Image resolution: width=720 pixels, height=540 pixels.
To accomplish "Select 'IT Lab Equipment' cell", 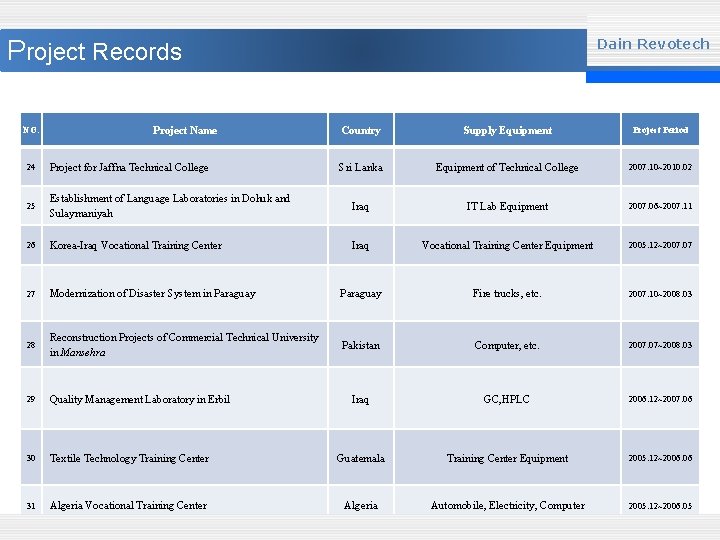I will point(507,206).
